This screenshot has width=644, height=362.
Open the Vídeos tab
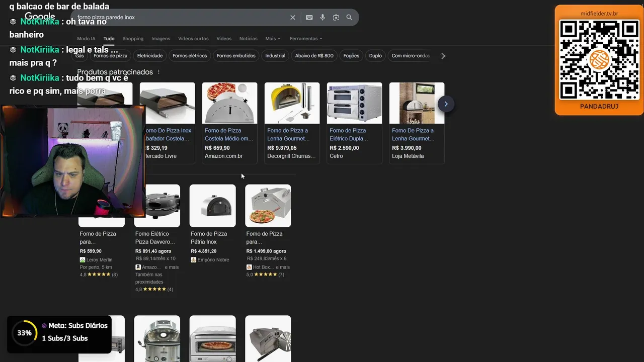pos(224,39)
